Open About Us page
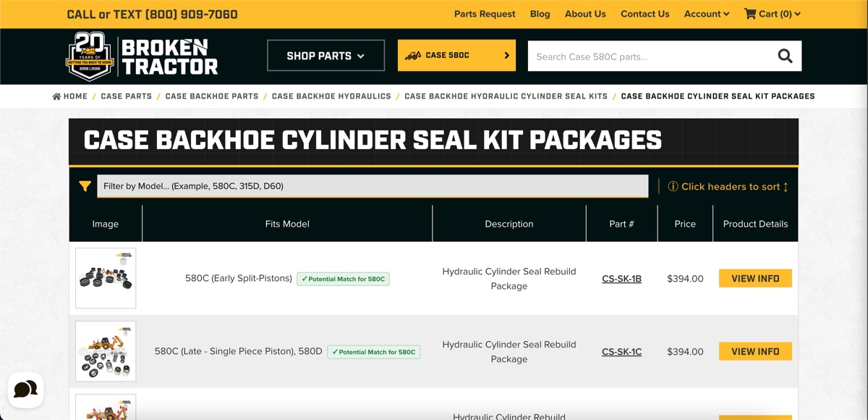This screenshot has width=868, height=420. click(585, 14)
